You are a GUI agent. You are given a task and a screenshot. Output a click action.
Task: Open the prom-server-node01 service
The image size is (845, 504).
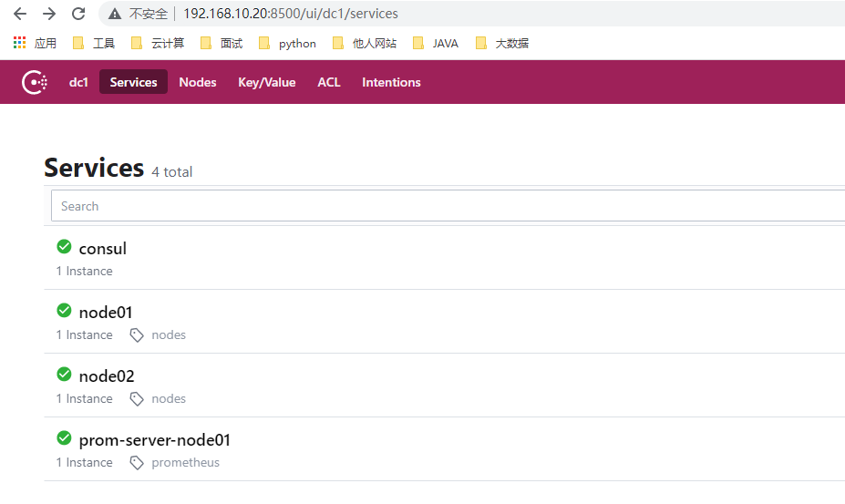pyautogui.click(x=155, y=440)
